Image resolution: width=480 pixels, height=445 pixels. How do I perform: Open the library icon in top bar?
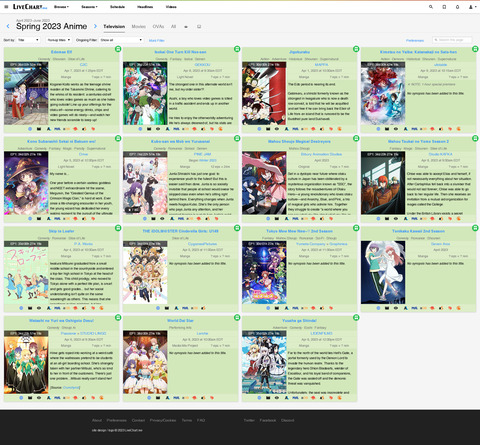[x=444, y=7]
